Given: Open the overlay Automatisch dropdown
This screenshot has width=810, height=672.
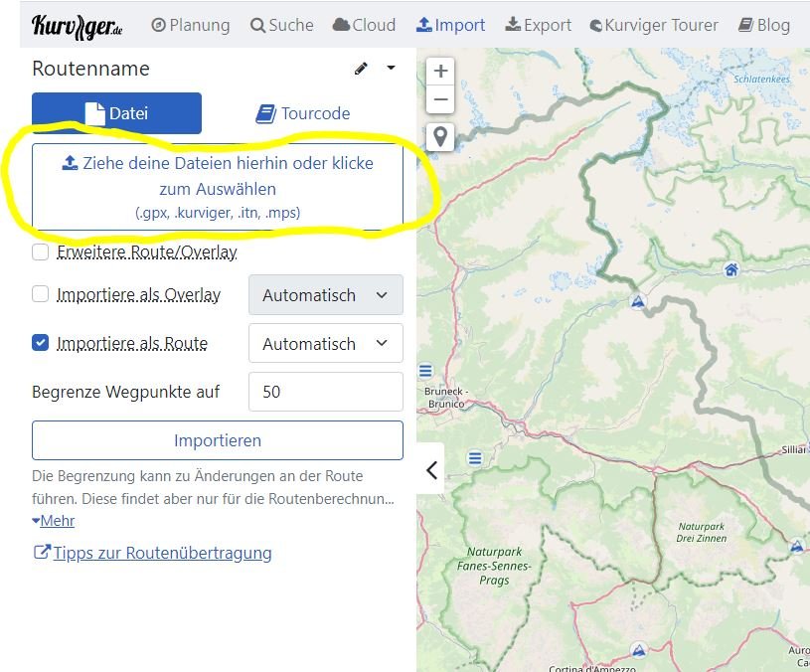Looking at the screenshot, I should click(325, 295).
